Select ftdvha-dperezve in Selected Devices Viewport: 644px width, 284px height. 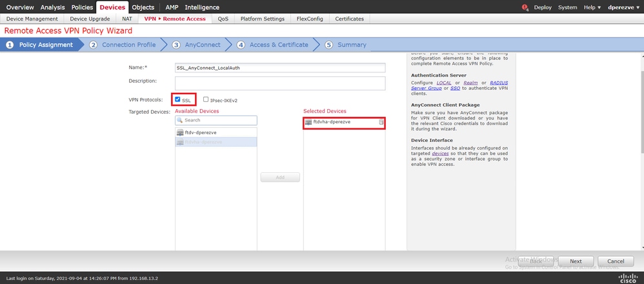[344, 122]
